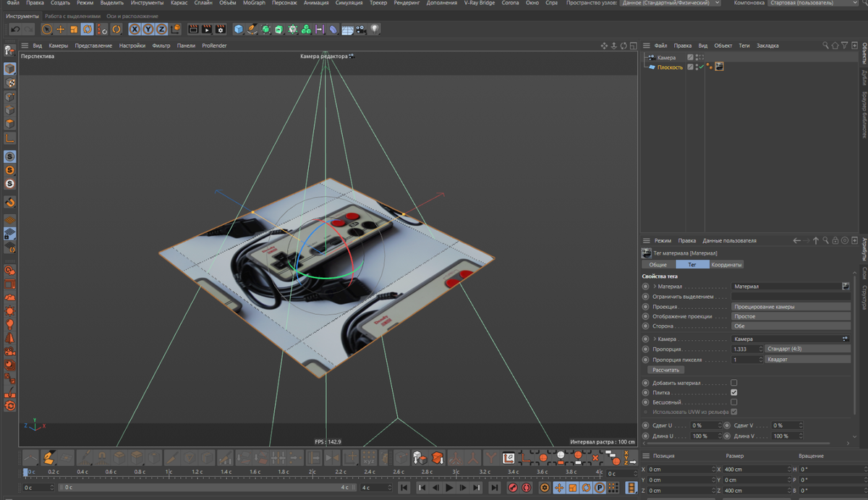
Task: Expand the Материал property arrow
Action: pyautogui.click(x=654, y=287)
